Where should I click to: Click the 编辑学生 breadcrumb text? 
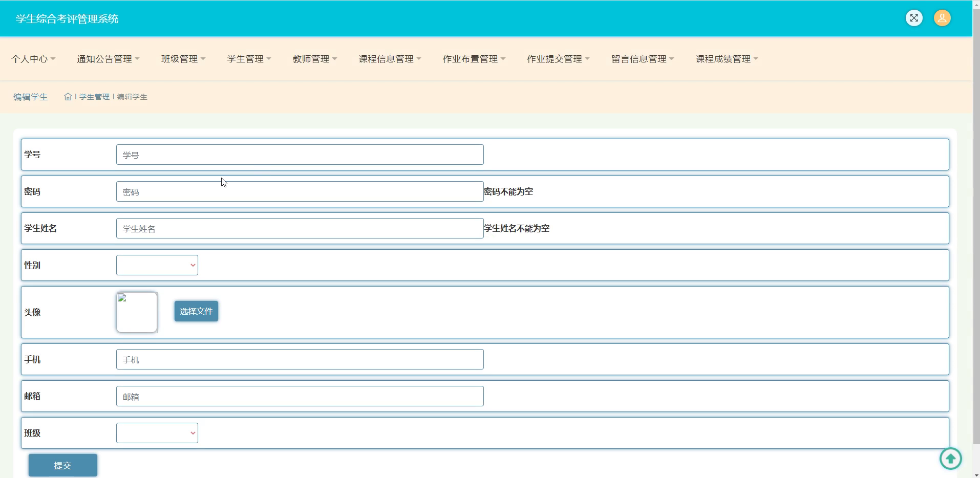132,97
